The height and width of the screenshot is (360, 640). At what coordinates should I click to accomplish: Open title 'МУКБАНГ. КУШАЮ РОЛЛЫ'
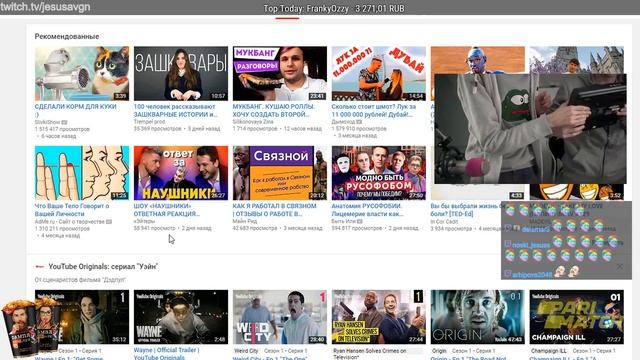point(273,110)
